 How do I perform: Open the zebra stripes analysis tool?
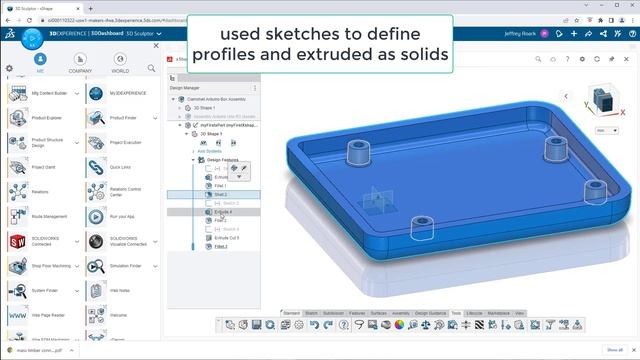(x=479, y=325)
